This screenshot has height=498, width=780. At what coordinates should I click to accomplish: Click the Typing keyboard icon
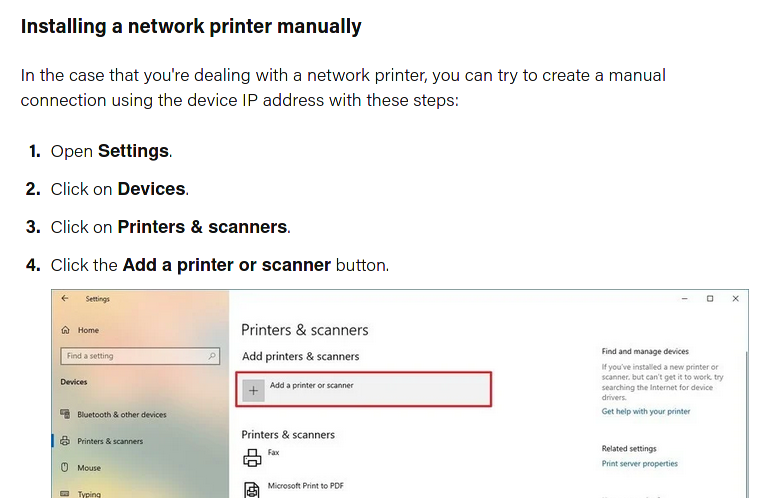coord(65,494)
